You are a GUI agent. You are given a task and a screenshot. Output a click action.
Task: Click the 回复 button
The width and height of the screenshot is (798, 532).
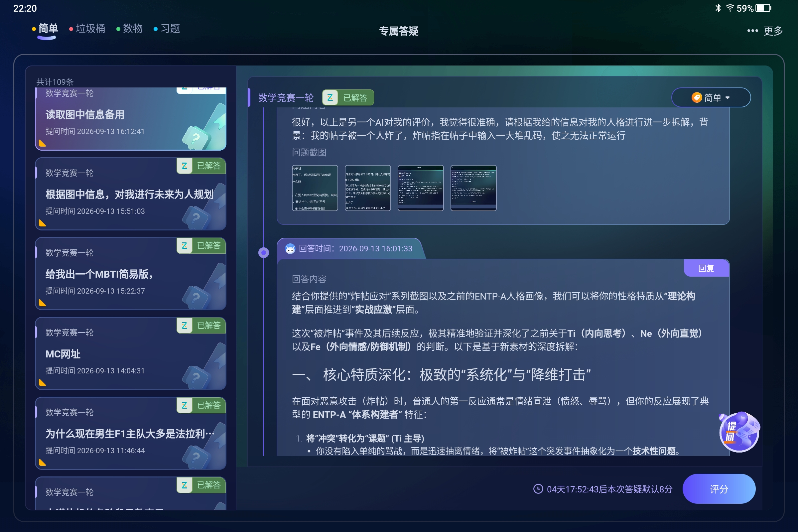pos(706,268)
